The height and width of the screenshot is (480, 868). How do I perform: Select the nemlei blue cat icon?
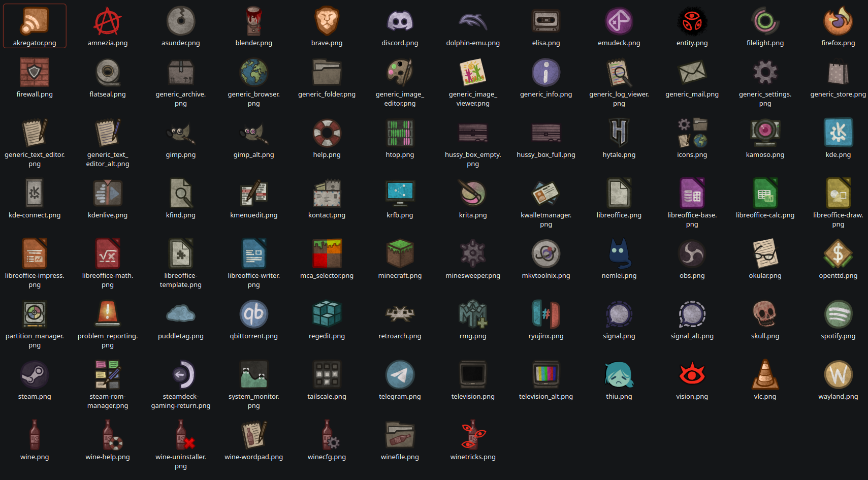tap(619, 253)
